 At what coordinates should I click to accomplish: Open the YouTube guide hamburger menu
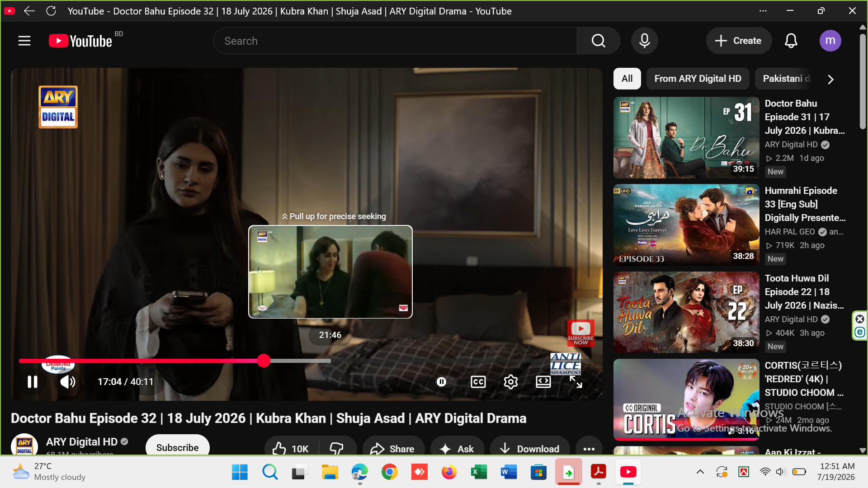point(24,41)
